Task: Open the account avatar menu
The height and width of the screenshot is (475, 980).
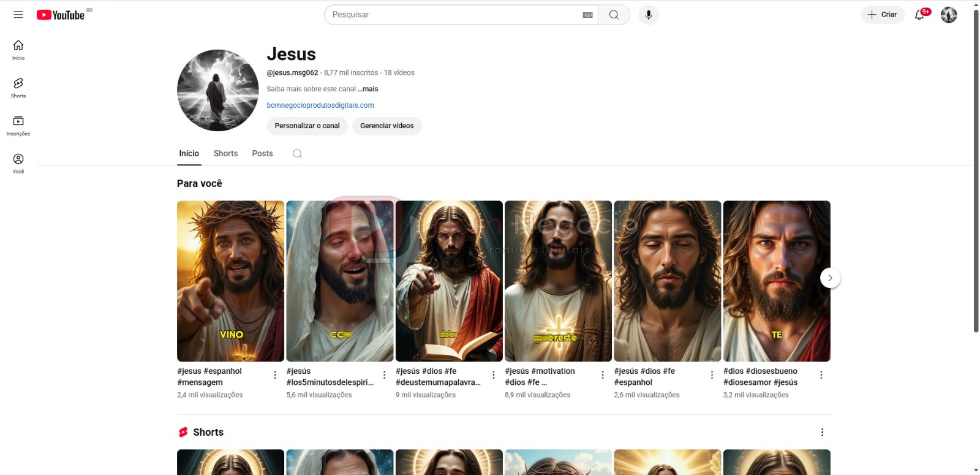Action: pos(949,15)
